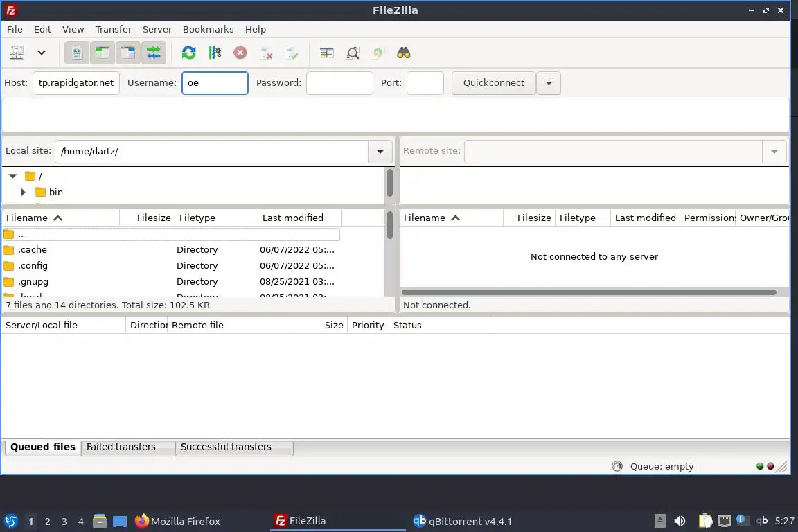This screenshot has width=798, height=532.
Task: Sort local files by Filesize
Action: coord(147,218)
